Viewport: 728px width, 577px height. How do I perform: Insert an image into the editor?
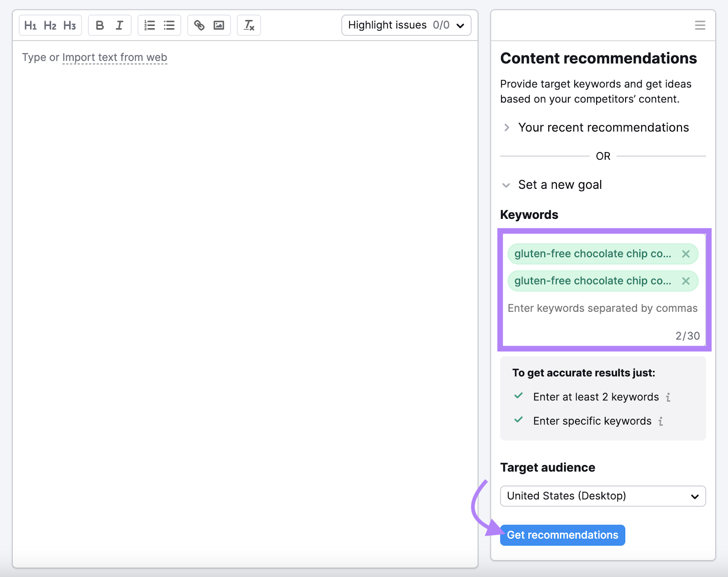219,25
